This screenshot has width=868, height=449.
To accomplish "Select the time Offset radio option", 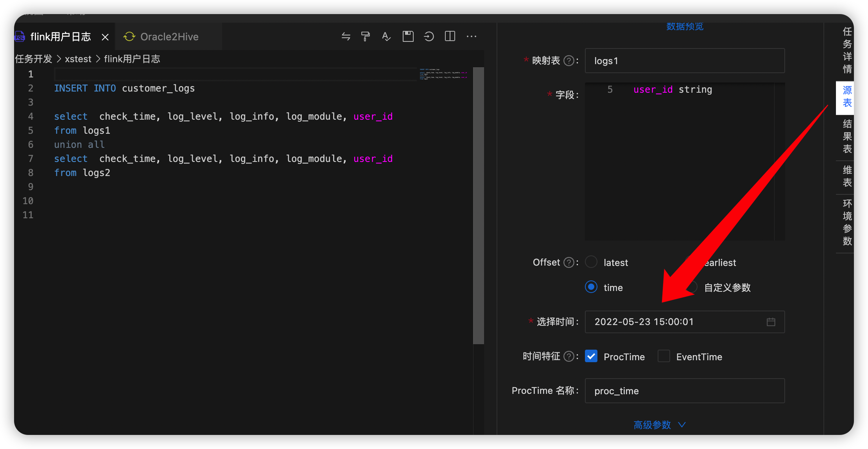I will [x=591, y=287].
